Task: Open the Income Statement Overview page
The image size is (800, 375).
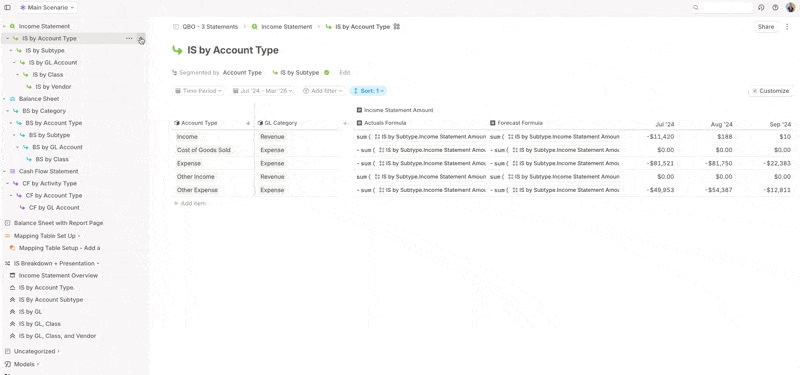Action: pos(58,276)
